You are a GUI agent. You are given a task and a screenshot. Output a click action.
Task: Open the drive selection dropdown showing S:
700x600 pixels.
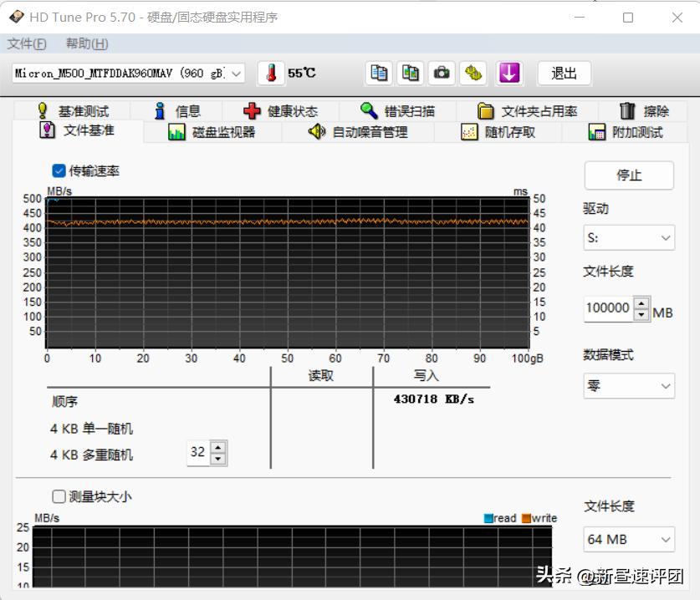(628, 237)
